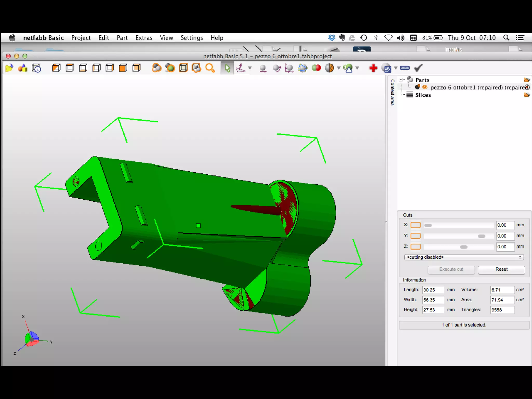Click the Context area vertical tab
This screenshot has height=399, width=532.
coord(392,92)
